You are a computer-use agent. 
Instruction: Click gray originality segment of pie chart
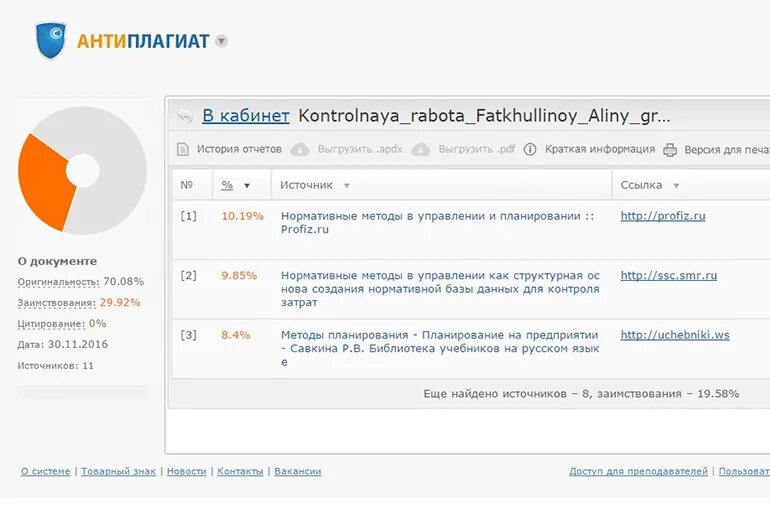pos(120,172)
